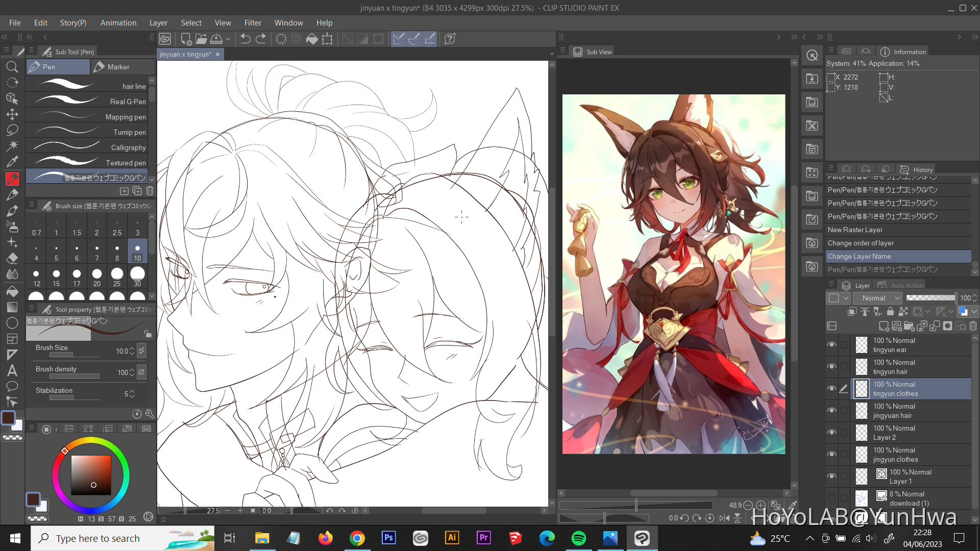This screenshot has height=551, width=980.
Task: Select the Real G-Pen brush preset
Action: coord(87,102)
